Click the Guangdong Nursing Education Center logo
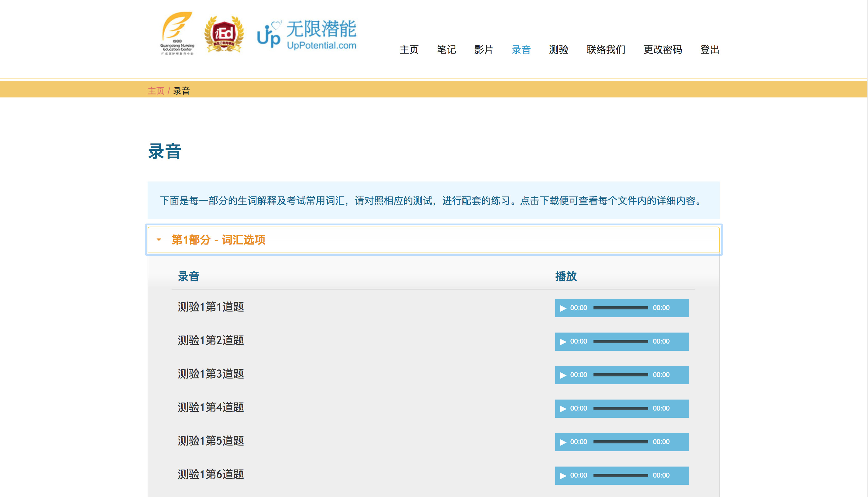 tap(177, 33)
